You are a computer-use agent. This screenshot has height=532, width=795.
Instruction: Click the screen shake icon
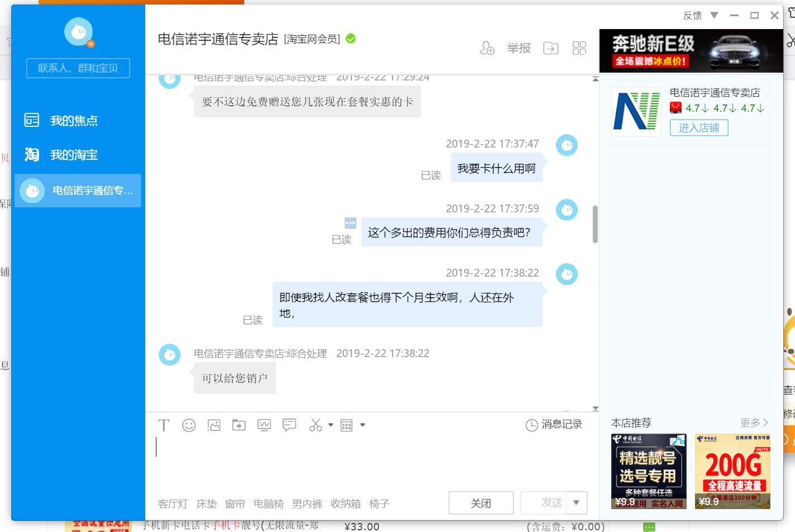pyautogui.click(x=264, y=425)
